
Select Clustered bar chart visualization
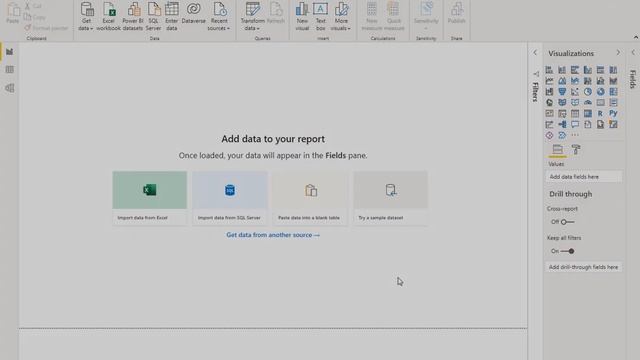[x=575, y=70]
